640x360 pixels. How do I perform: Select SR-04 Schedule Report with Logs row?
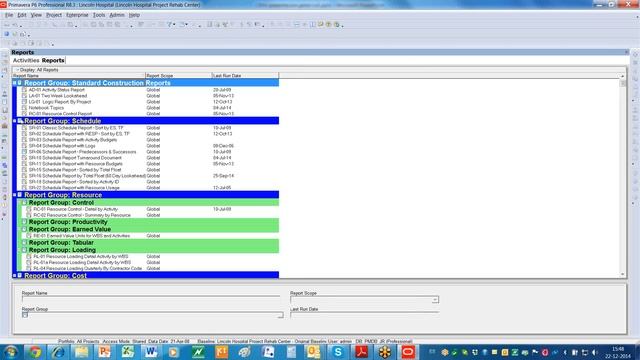click(x=149, y=146)
